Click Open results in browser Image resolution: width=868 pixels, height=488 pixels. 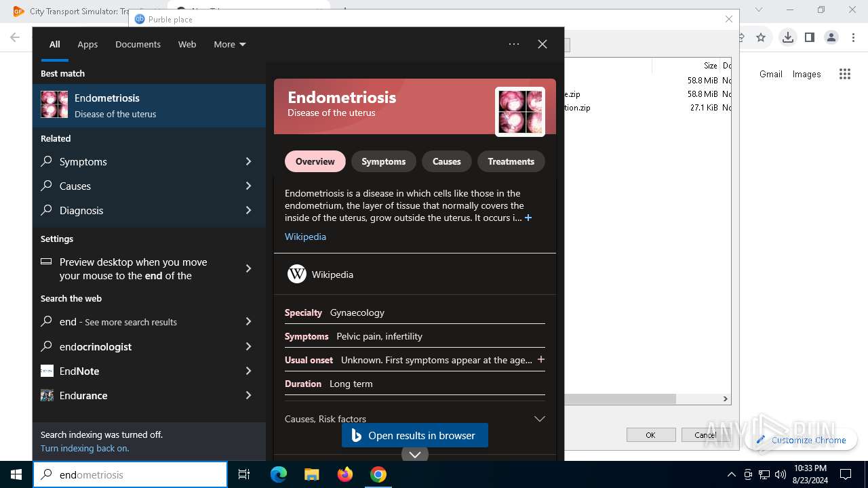(415, 435)
